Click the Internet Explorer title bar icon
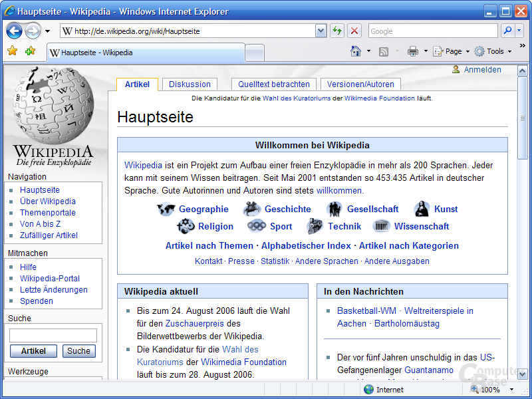 pyautogui.click(x=9, y=11)
